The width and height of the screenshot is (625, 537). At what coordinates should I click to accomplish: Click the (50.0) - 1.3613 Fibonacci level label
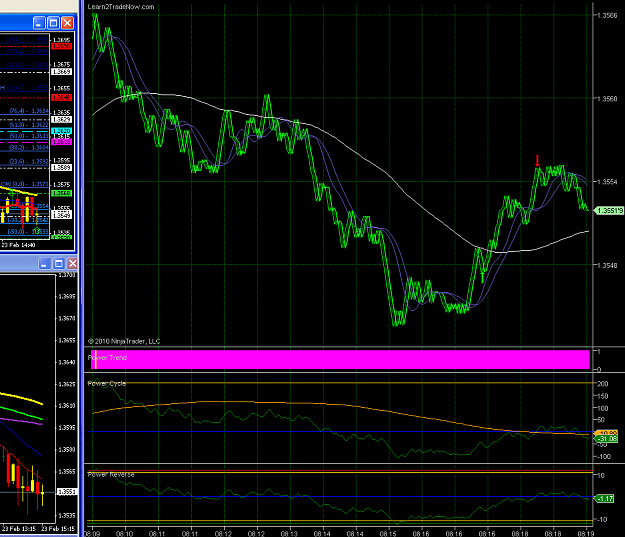(29, 136)
